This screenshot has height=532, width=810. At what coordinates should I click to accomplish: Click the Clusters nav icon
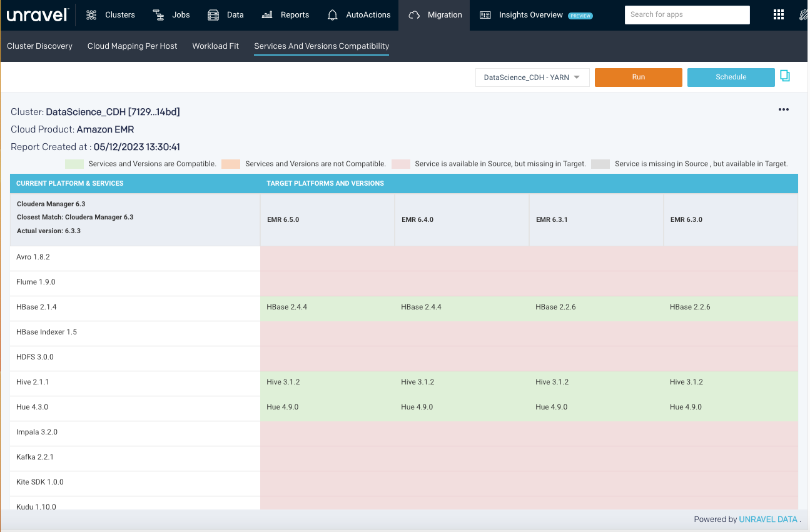coord(91,15)
